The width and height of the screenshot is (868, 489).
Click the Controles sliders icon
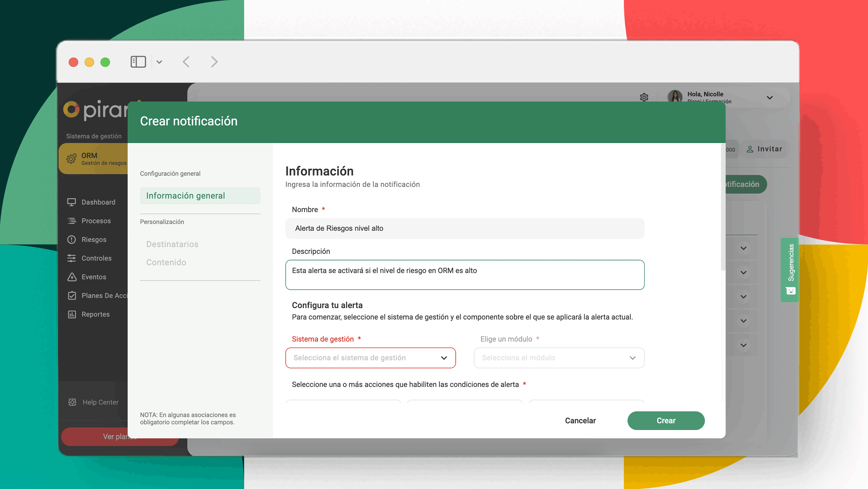pos(72,258)
